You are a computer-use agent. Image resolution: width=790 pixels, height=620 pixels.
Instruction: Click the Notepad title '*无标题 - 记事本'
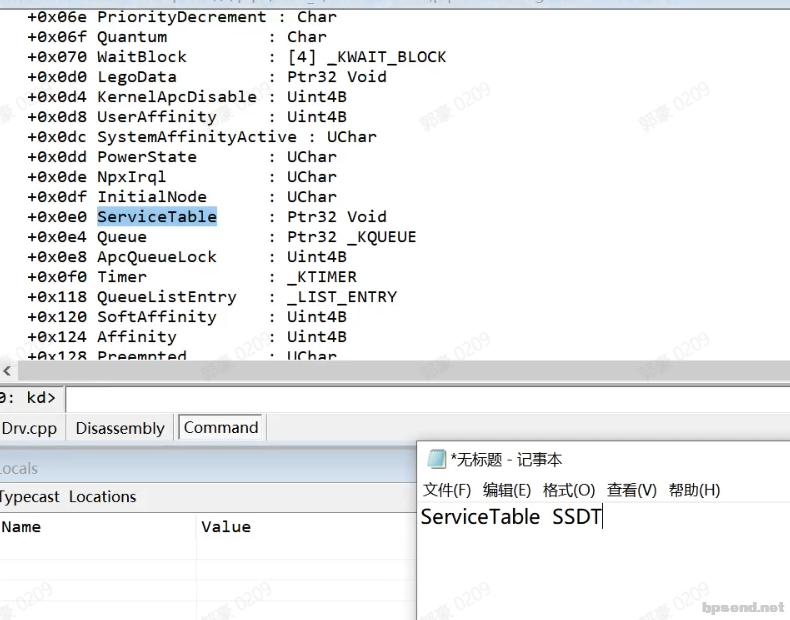coord(506,460)
